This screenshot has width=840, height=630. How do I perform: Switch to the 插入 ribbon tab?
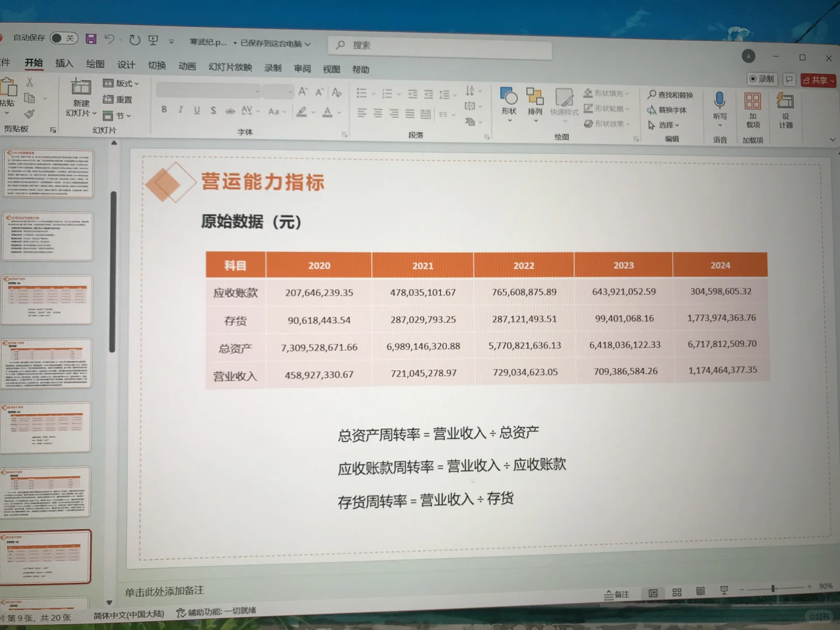coord(64,64)
